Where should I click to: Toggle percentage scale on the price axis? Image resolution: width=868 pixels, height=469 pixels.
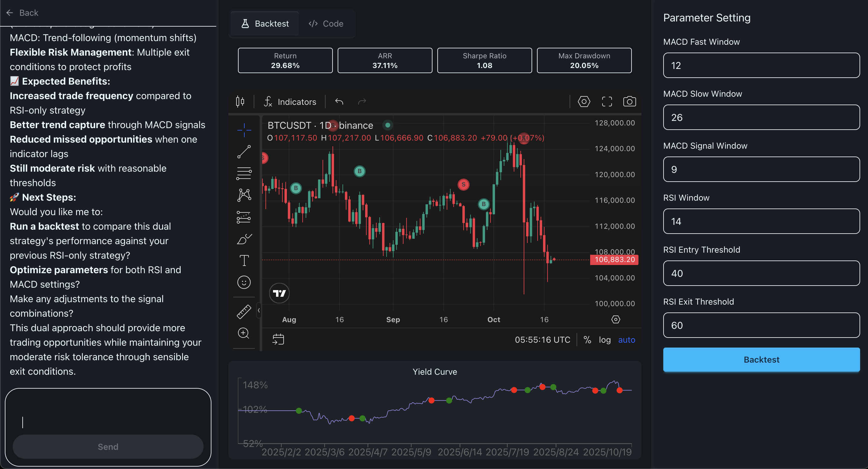pyautogui.click(x=588, y=340)
